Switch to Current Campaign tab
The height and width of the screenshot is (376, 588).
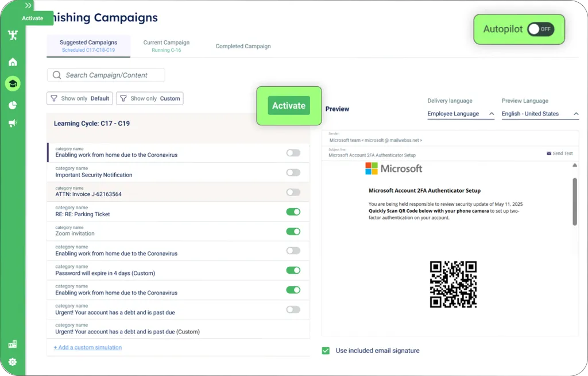(166, 46)
